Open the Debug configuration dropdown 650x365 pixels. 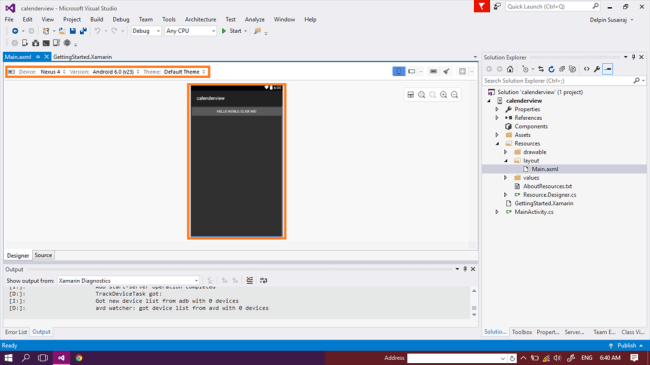tap(146, 31)
